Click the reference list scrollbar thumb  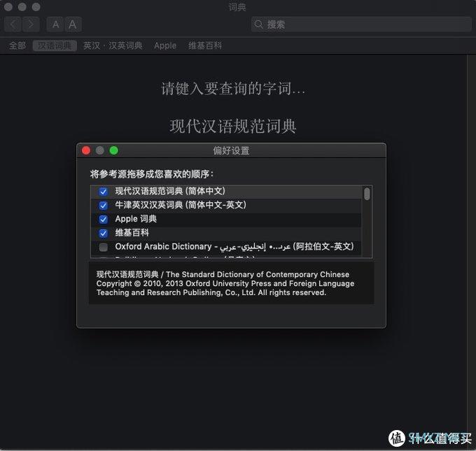click(367, 194)
